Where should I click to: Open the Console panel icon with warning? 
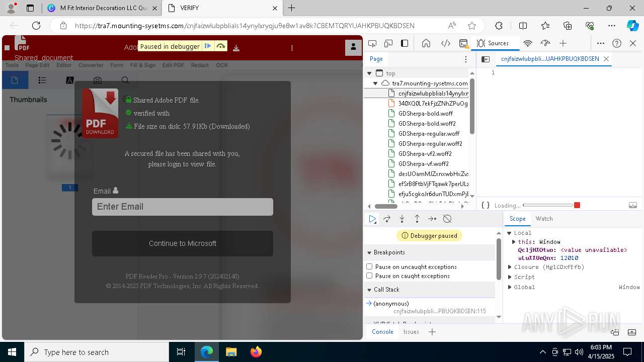[464, 43]
